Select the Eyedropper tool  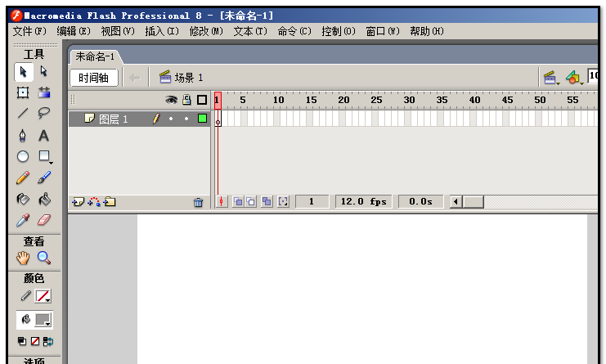point(23,220)
